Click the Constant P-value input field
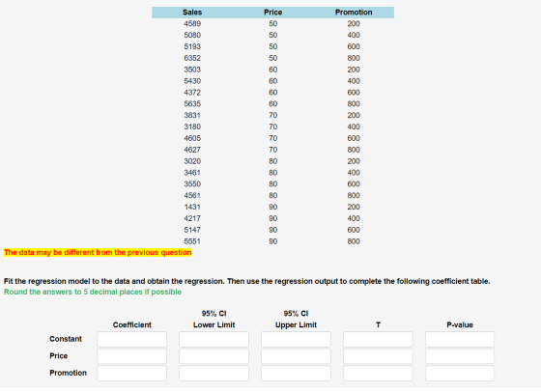This screenshot has width=541, height=392. tap(460, 339)
